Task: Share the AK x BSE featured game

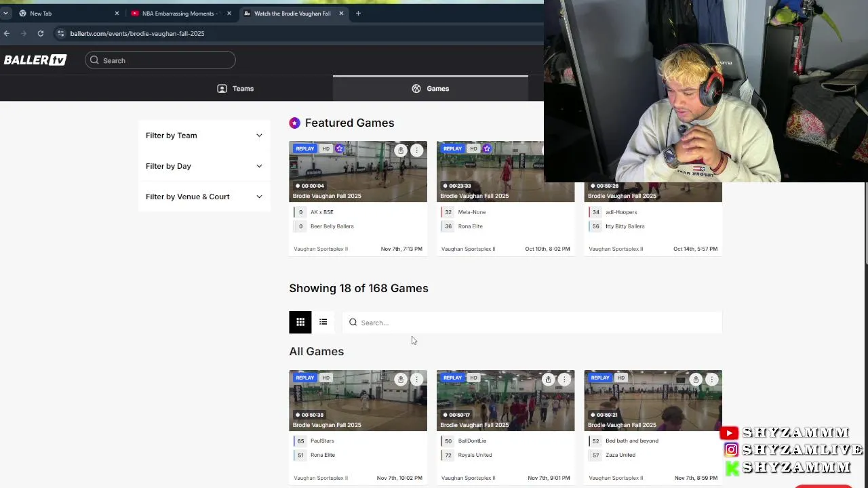Action: coord(401,150)
